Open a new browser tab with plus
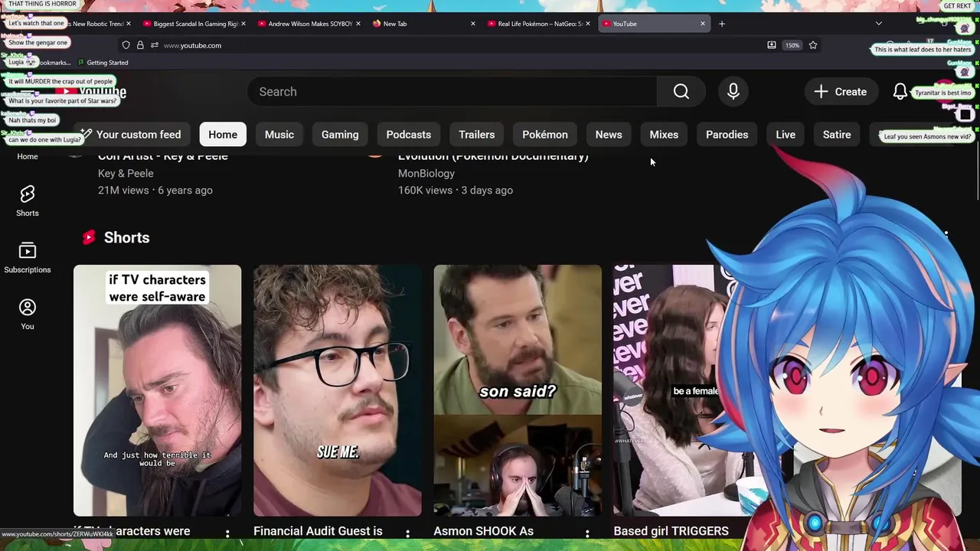980x551 pixels. click(x=722, y=24)
